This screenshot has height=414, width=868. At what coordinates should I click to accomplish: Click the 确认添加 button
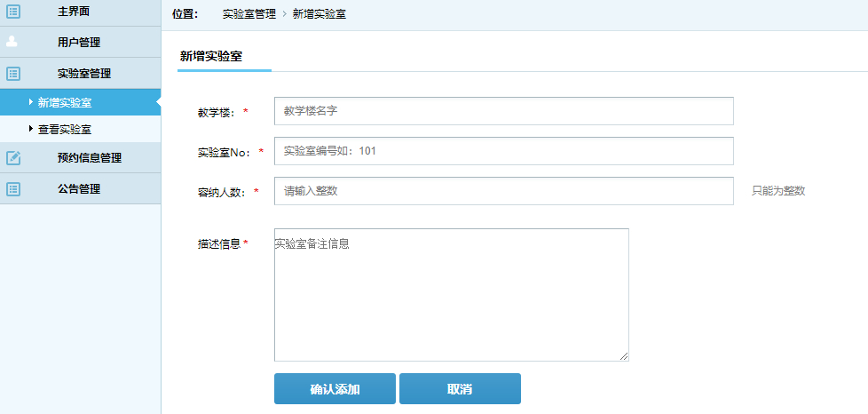335,388
